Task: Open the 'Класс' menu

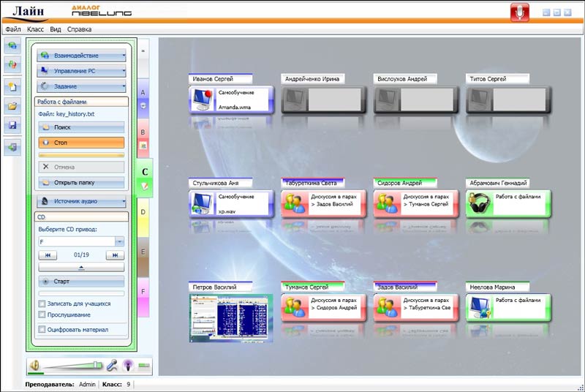Action: click(x=35, y=29)
